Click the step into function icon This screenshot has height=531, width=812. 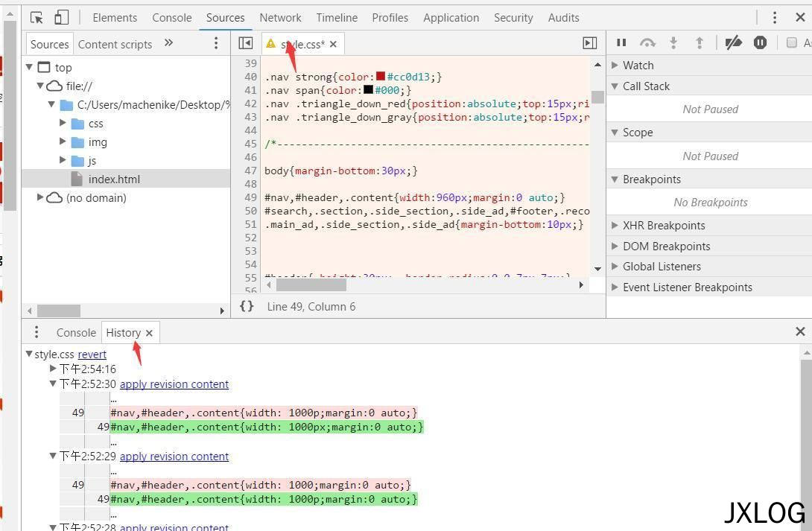coord(673,43)
